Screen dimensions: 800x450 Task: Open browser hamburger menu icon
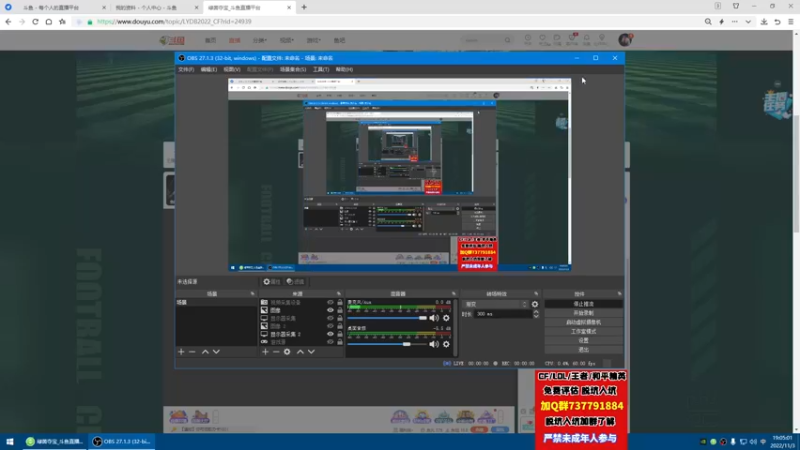(x=791, y=21)
